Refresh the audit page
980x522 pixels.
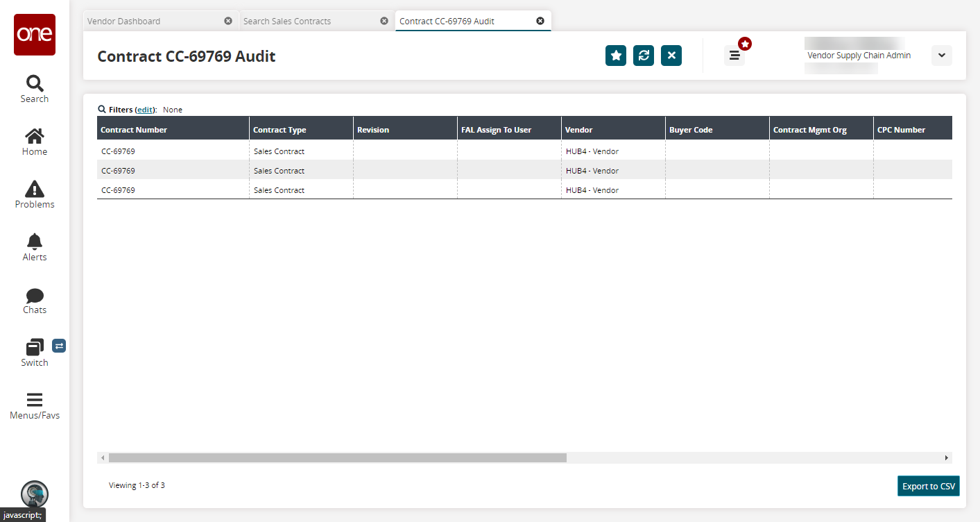[x=644, y=56]
